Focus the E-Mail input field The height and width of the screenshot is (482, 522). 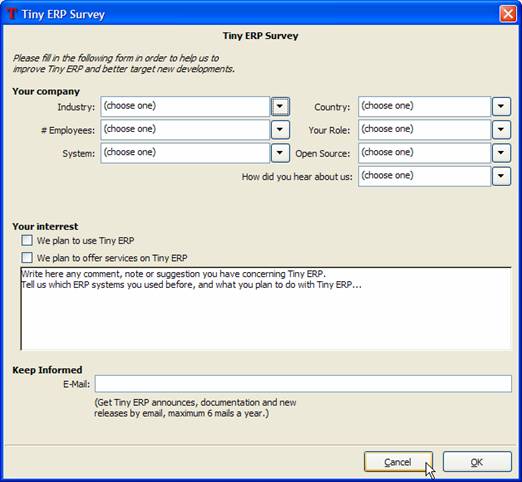tap(303, 384)
